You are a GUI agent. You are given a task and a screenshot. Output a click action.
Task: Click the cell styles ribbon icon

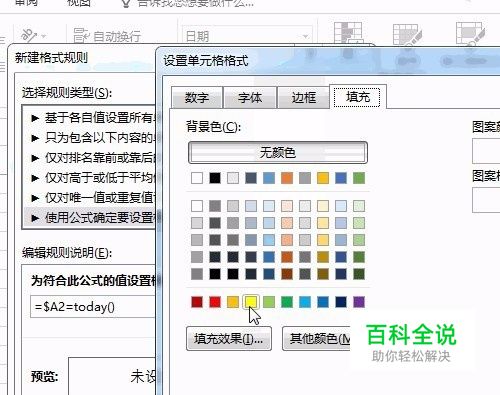click(471, 33)
